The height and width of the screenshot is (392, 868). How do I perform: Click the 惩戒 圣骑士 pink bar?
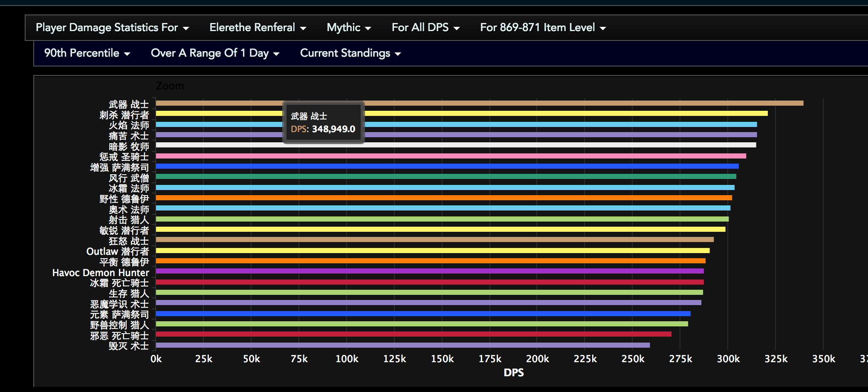pyautogui.click(x=448, y=156)
